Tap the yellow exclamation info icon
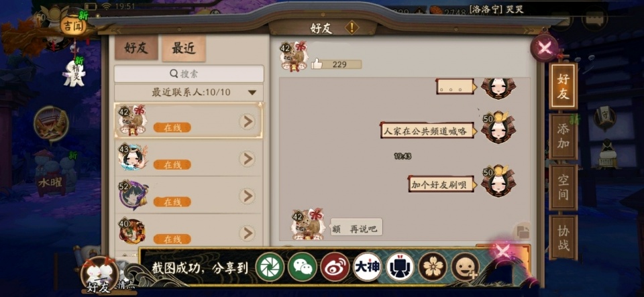Image resolution: width=644 pixels, height=297 pixels. tap(352, 28)
